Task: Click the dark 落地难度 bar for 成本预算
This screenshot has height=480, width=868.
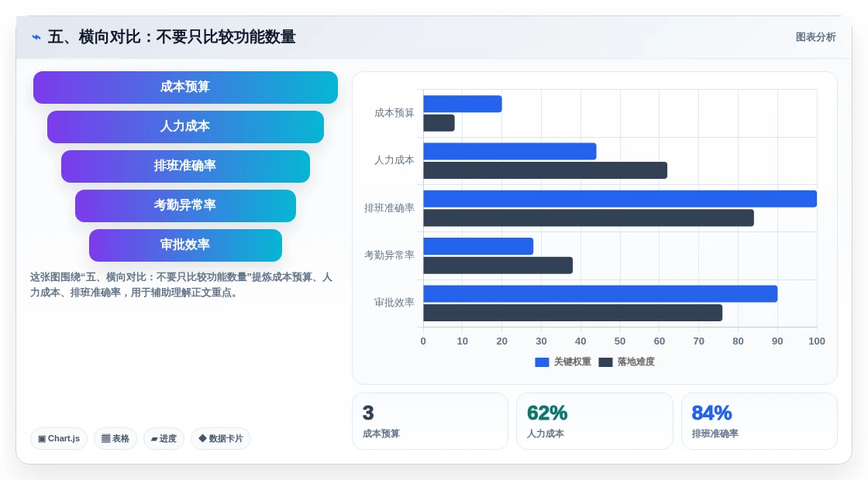Action: 439,123
